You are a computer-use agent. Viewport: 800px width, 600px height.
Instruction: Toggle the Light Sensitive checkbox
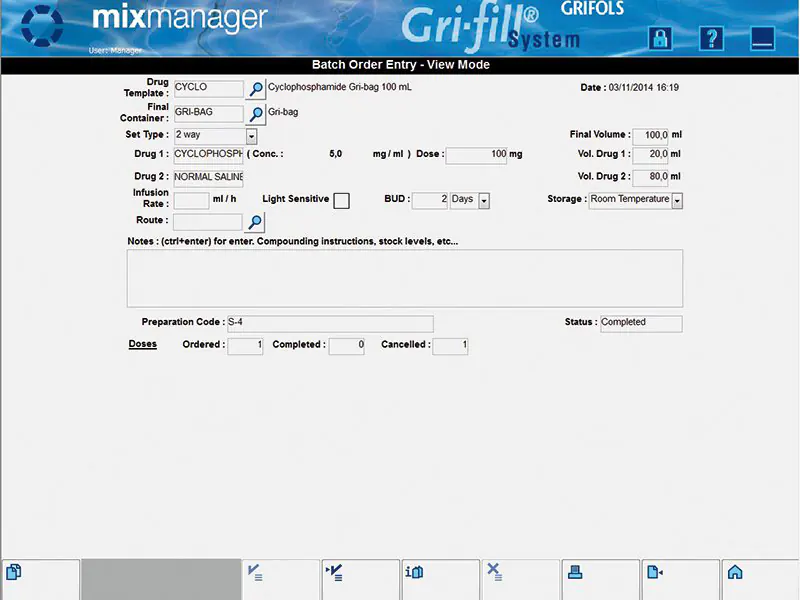pyautogui.click(x=341, y=200)
